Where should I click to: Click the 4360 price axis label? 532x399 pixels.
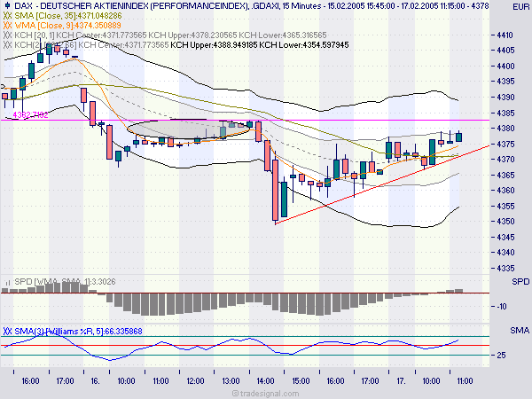[505, 190]
